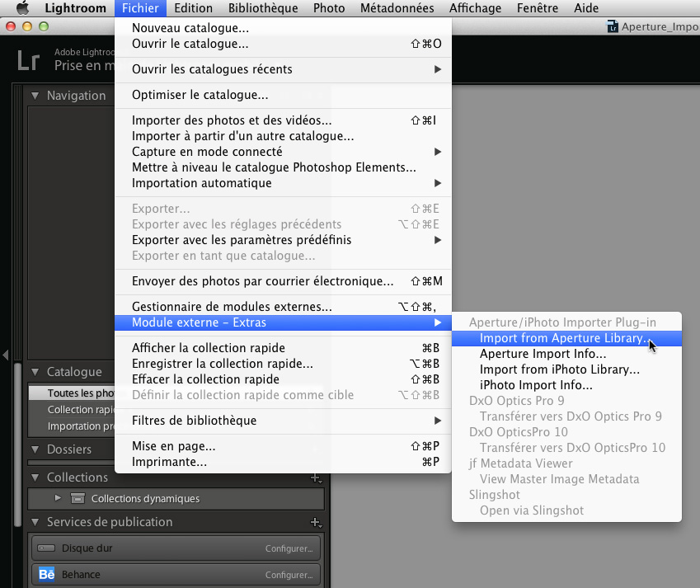
Task: Close the Fichier menu
Action: (140, 8)
